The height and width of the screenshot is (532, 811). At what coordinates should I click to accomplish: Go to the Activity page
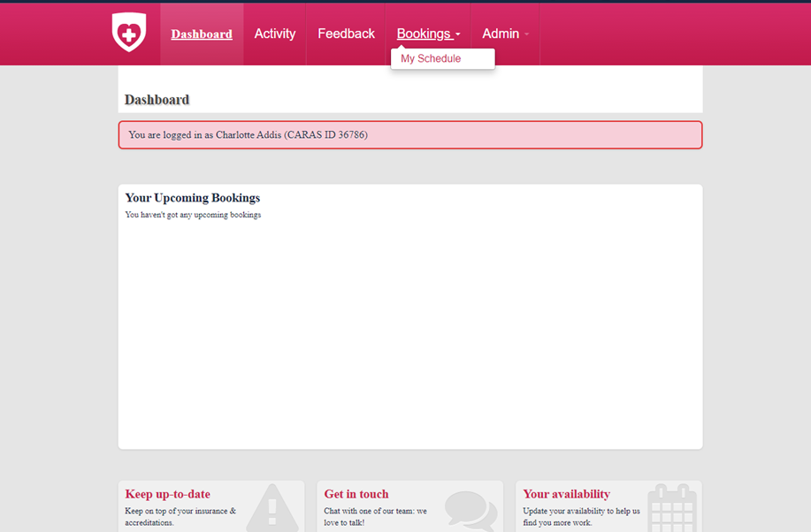[x=275, y=34]
